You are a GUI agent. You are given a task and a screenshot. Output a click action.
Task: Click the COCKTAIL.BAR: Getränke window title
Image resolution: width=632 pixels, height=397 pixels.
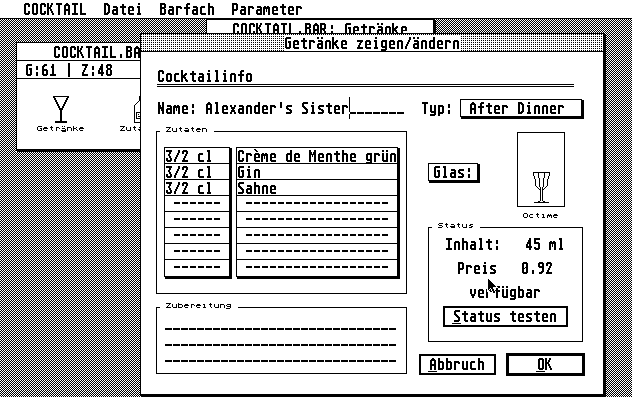coord(320,28)
